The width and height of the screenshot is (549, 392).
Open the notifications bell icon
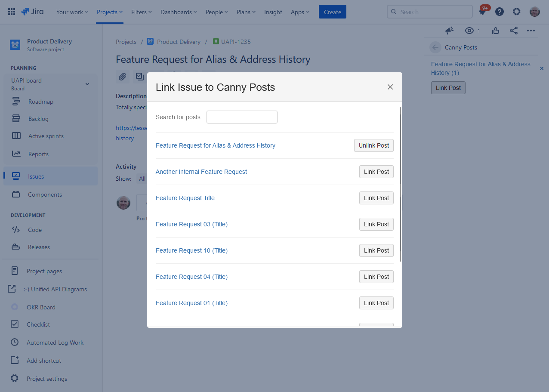(x=482, y=12)
